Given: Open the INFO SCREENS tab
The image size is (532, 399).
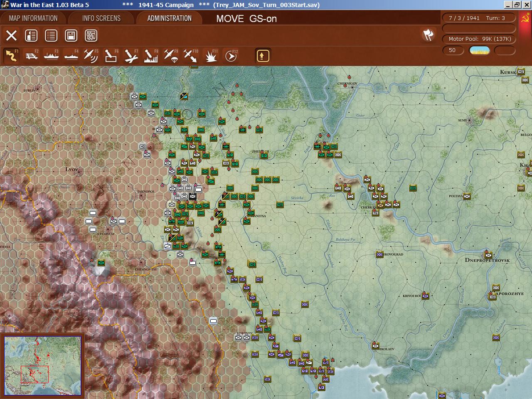Looking at the screenshot, I should 101,18.
